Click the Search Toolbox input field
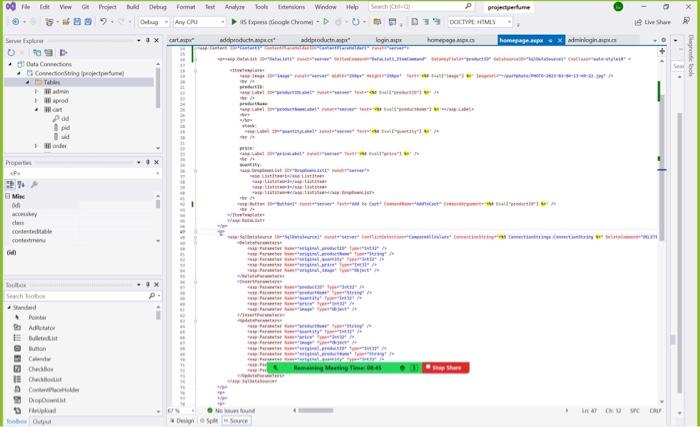700x427 pixels. pyautogui.click(x=76, y=296)
